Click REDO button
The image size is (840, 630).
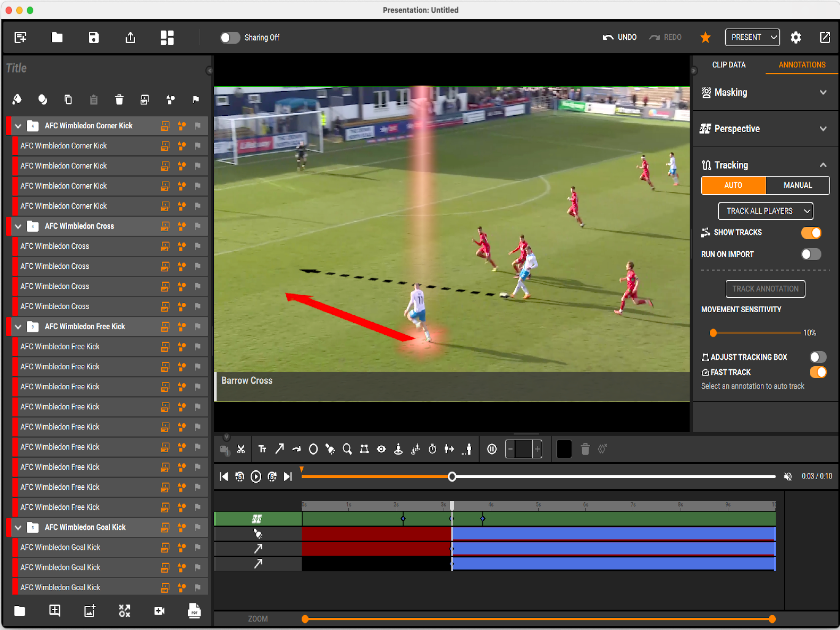tap(665, 37)
